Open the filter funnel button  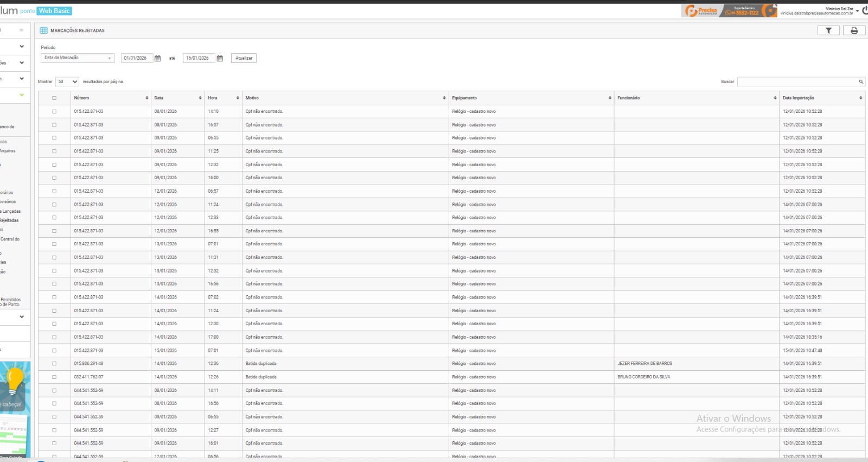point(828,30)
